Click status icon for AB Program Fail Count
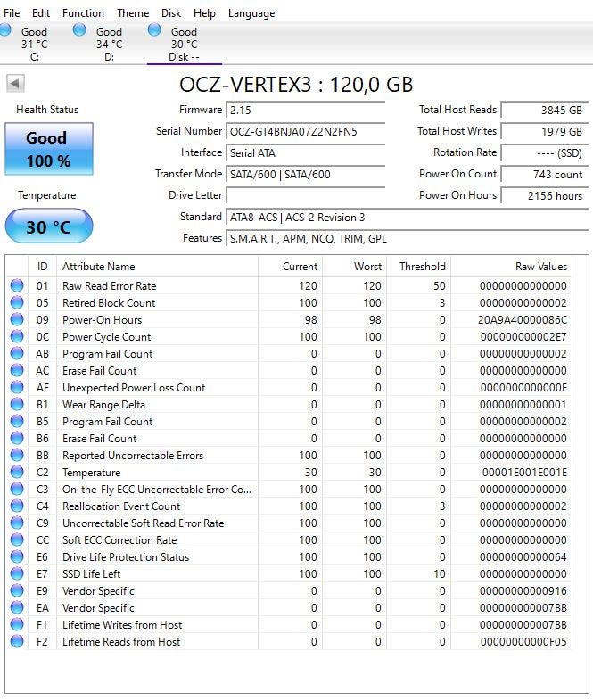The width and height of the screenshot is (593, 700). [17, 353]
